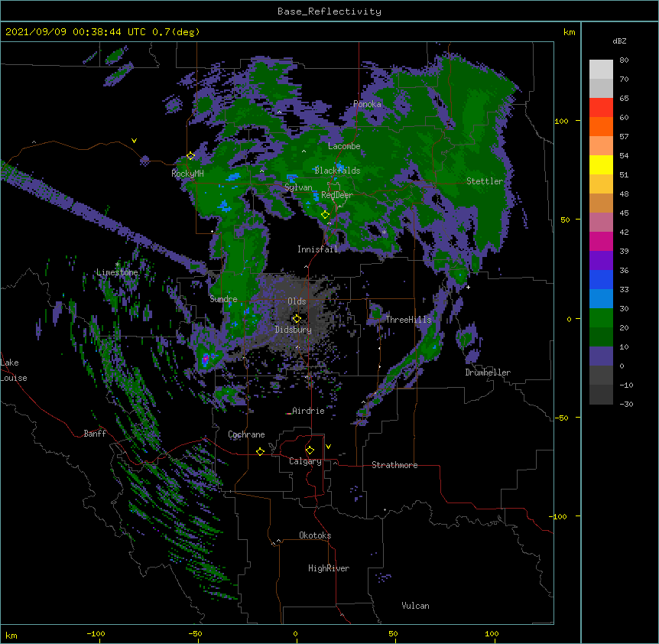Select the gold 51-48 dBZ legend swatch
The height and width of the screenshot is (644, 659).
[x=601, y=184]
